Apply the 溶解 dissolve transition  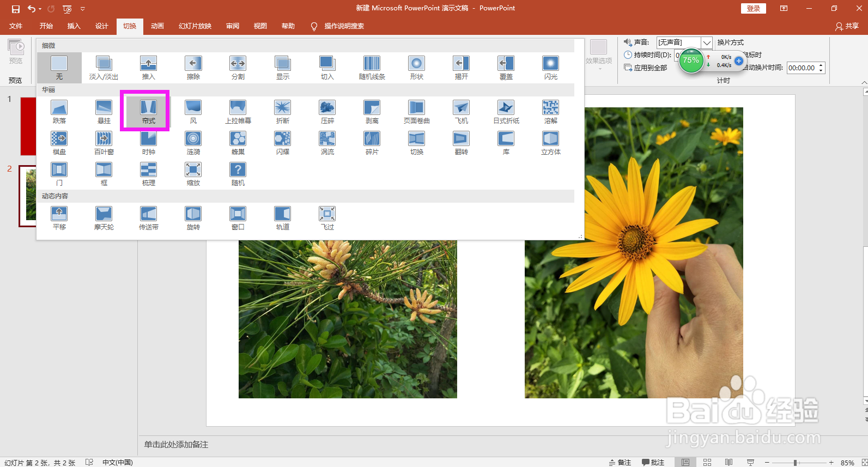tap(550, 112)
